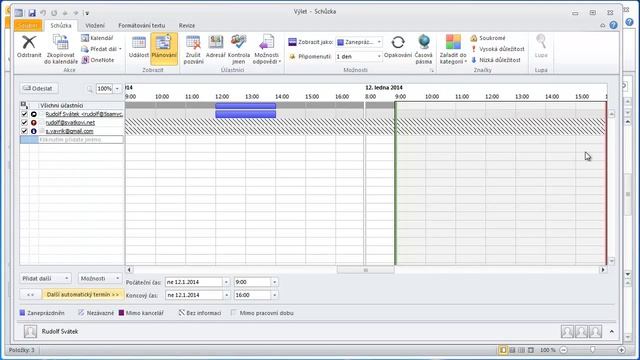640x360 pixels.
Task: Open the Vložení tab
Action: click(x=95, y=25)
